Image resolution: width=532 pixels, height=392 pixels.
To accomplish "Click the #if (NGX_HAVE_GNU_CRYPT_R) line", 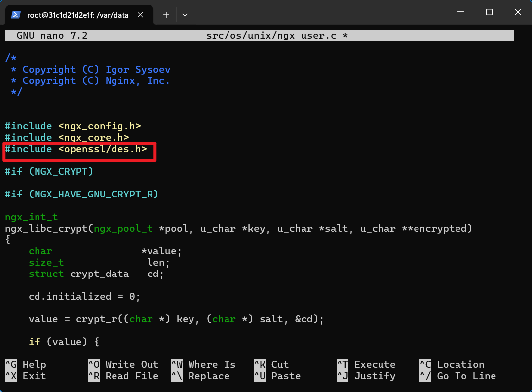I will 82,194.
